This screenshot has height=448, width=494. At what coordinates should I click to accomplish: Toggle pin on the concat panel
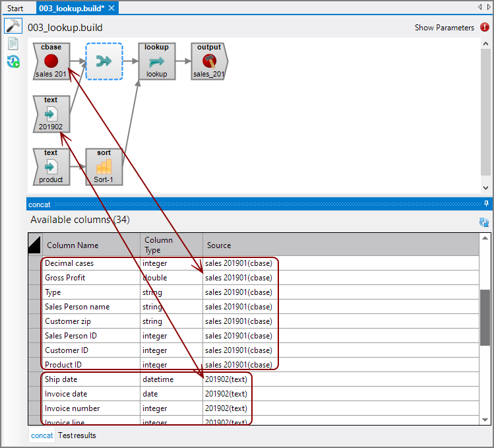[486, 204]
